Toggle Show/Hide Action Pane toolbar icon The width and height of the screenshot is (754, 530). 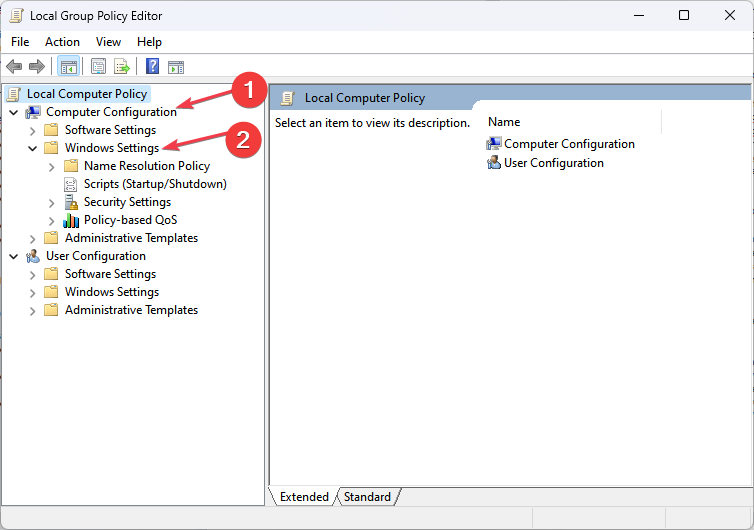[x=176, y=67]
